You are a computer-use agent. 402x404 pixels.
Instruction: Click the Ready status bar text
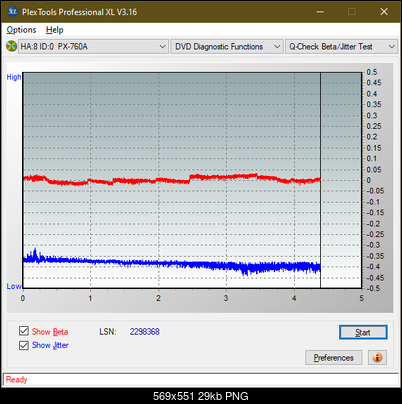(x=17, y=380)
